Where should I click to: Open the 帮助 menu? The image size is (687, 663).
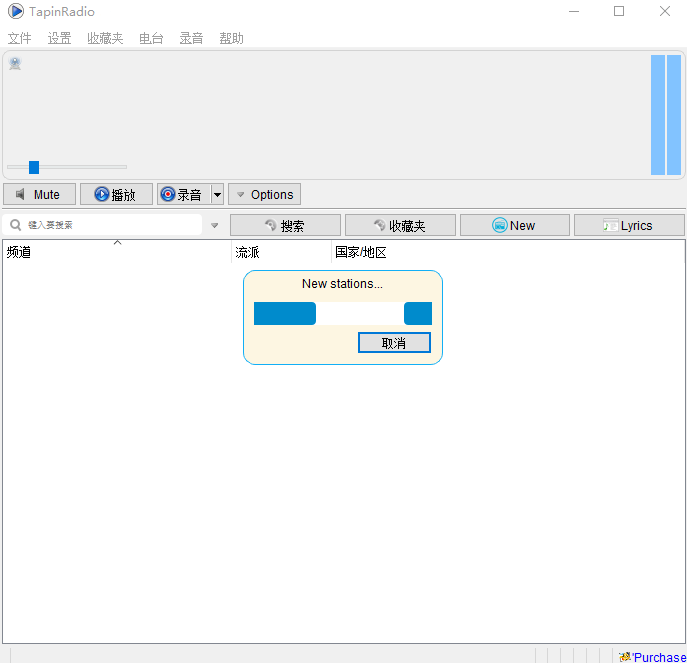coord(231,38)
